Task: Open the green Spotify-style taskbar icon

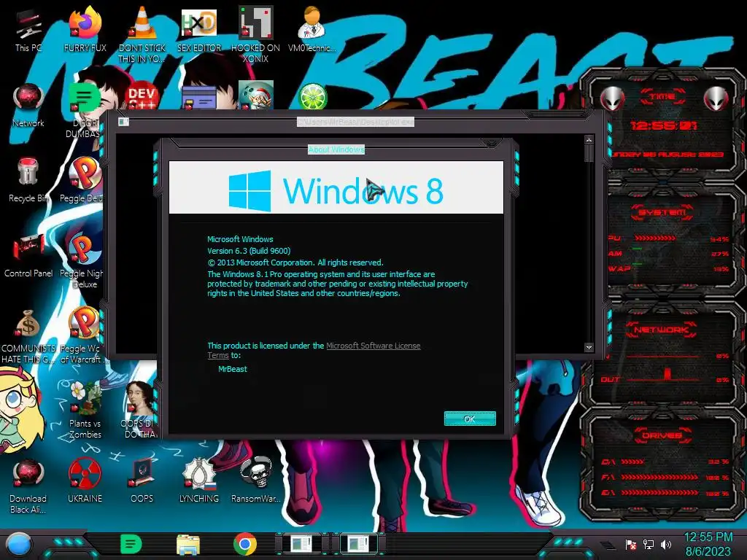Action: [131, 544]
